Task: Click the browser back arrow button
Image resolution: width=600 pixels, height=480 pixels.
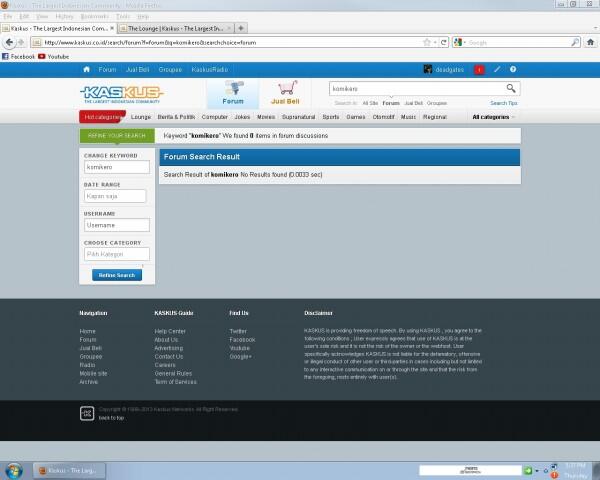Action: click(x=9, y=42)
